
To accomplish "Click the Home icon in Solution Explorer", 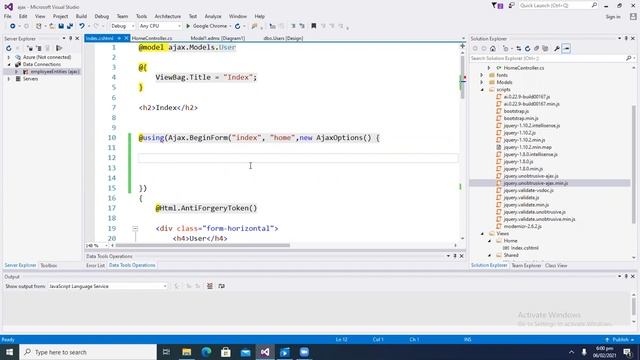I will click(493, 49).
